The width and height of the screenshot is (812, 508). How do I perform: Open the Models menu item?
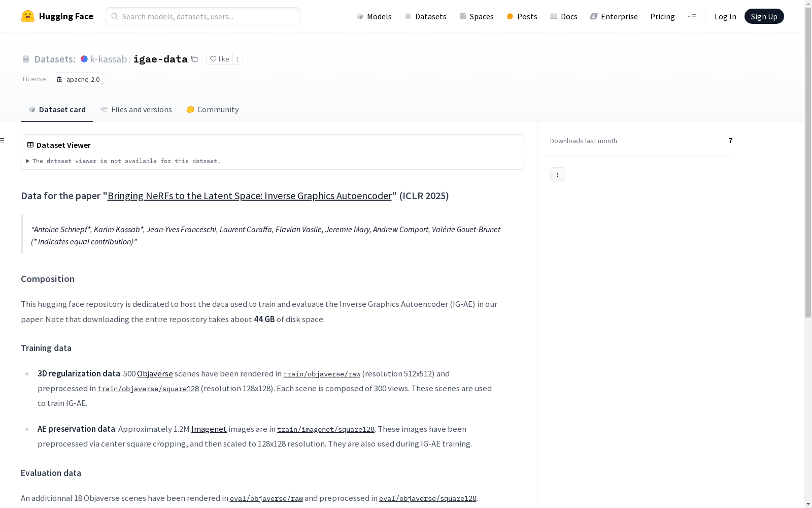coord(374,16)
